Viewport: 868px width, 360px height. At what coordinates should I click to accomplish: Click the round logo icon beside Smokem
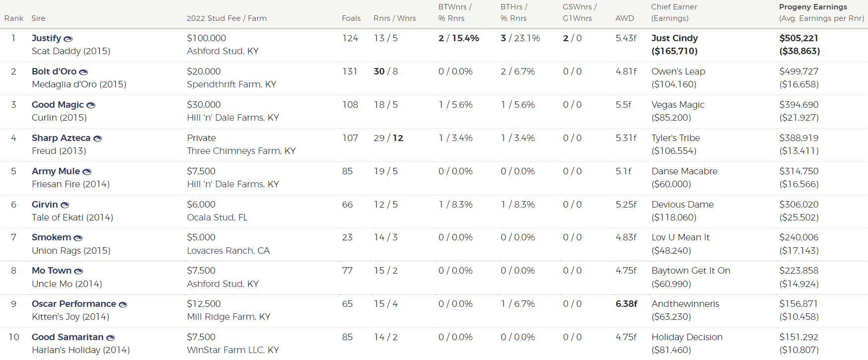[78, 238]
